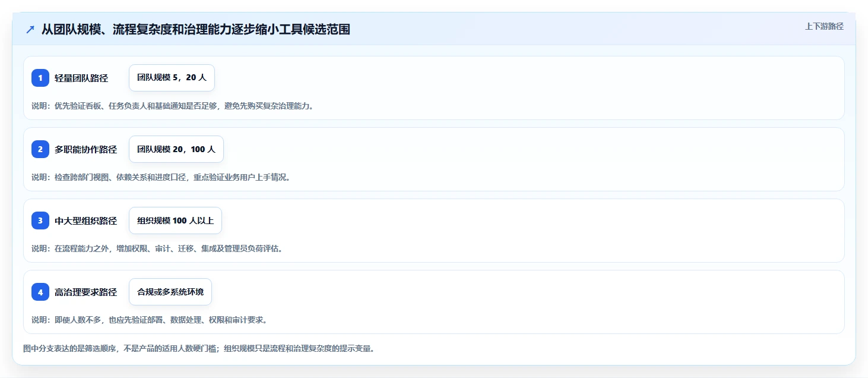The image size is (868, 378).
Task: Click the 多职能协作路径 heading
Action: pyautogui.click(x=85, y=149)
